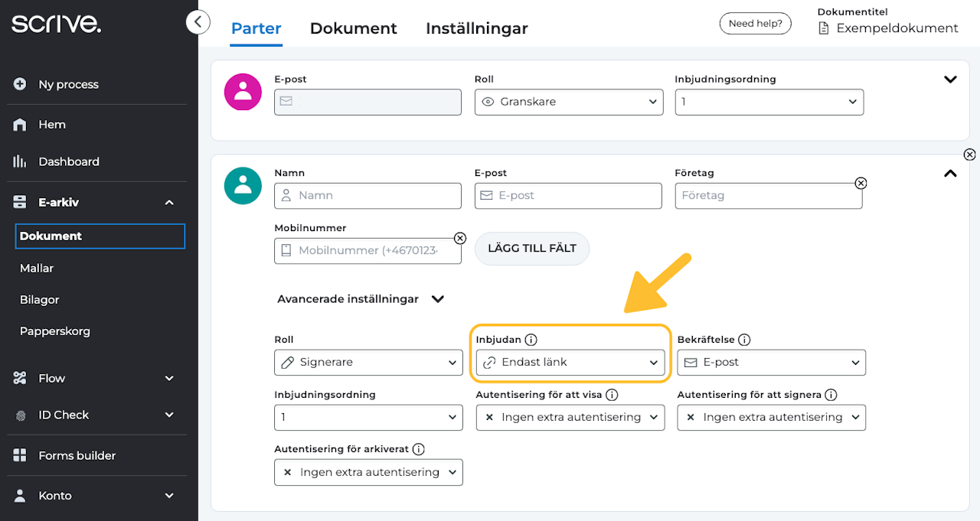980x521 pixels.
Task: Click the LÄGG TILL FÄLT button
Action: click(x=532, y=249)
